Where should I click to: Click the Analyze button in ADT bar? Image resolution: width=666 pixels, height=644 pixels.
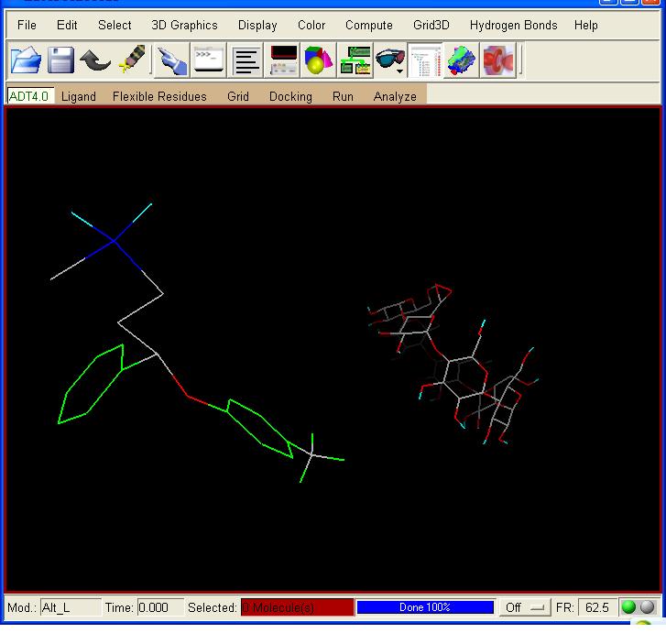(x=395, y=96)
